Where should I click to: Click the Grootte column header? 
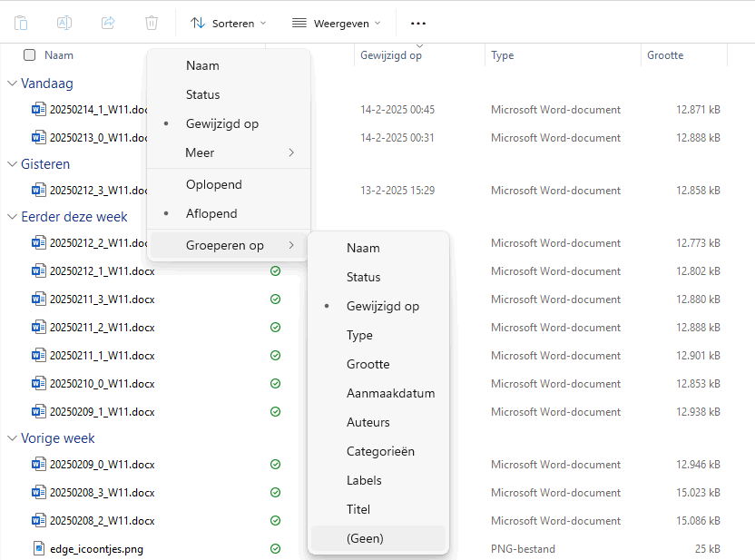point(665,55)
